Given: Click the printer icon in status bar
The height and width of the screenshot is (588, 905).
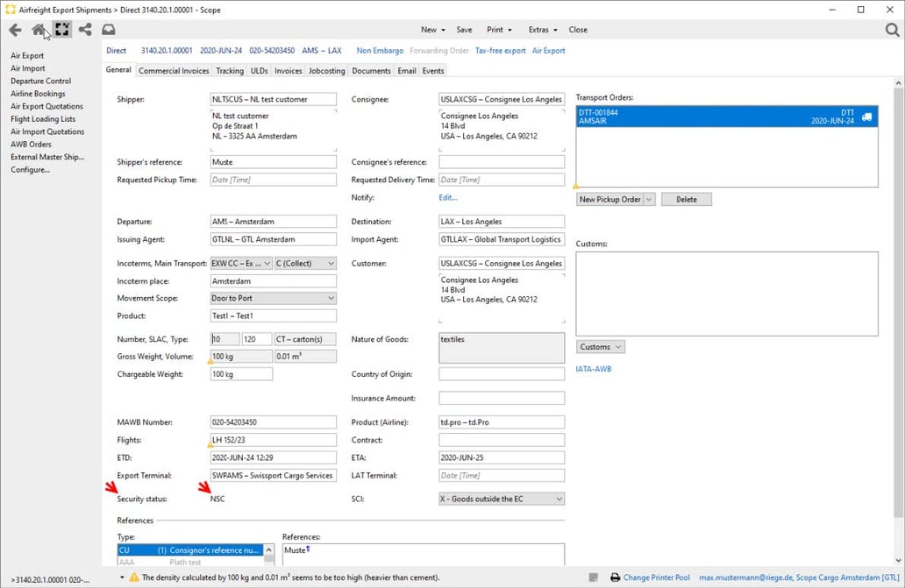Looking at the screenshot, I should pyautogui.click(x=615, y=577).
